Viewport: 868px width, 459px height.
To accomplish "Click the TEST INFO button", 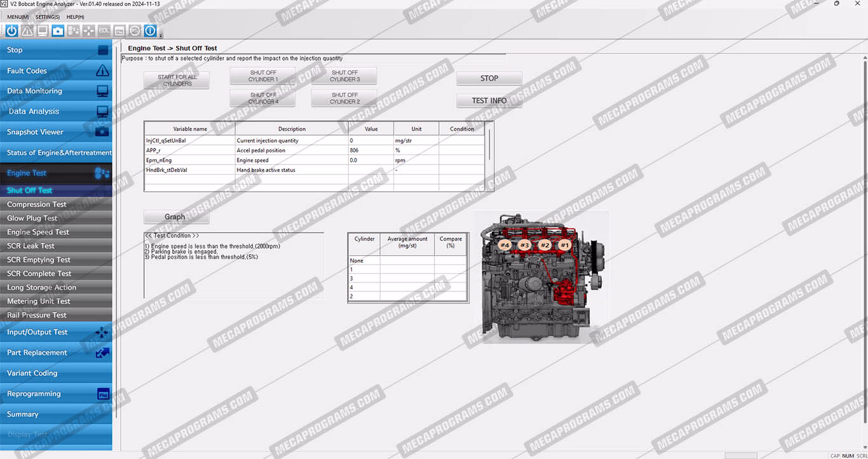I will (489, 100).
